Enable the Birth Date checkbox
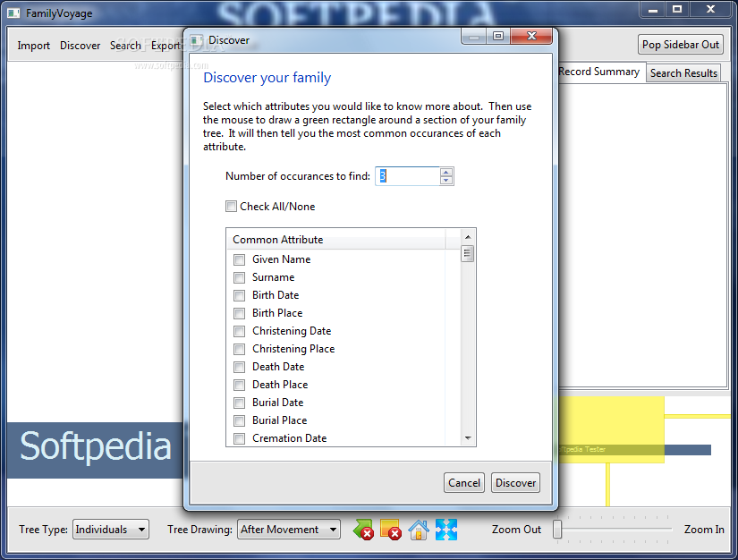 (x=239, y=295)
